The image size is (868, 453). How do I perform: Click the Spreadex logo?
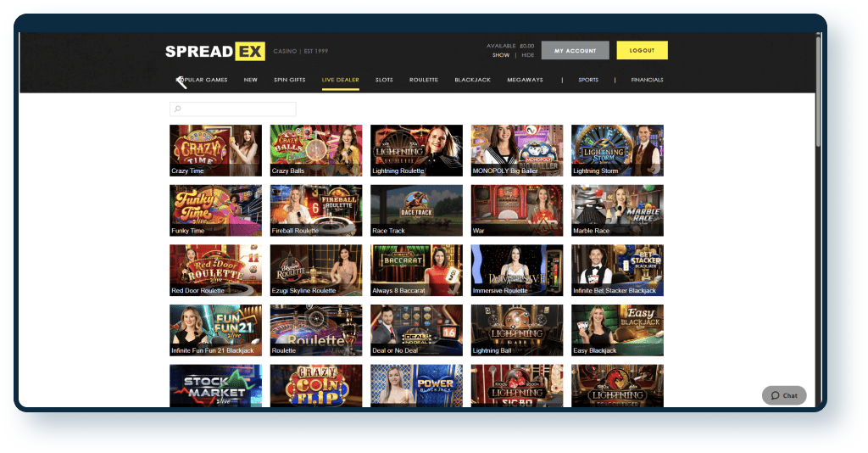pyautogui.click(x=214, y=52)
